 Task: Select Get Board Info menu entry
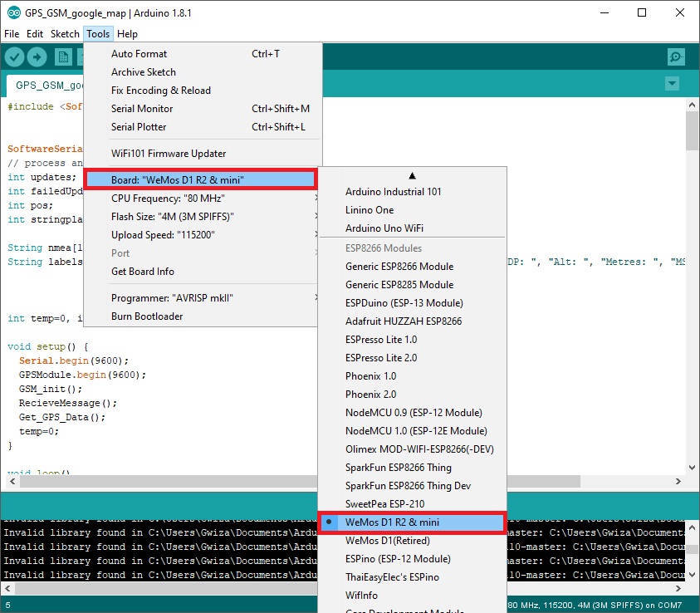[x=143, y=272]
